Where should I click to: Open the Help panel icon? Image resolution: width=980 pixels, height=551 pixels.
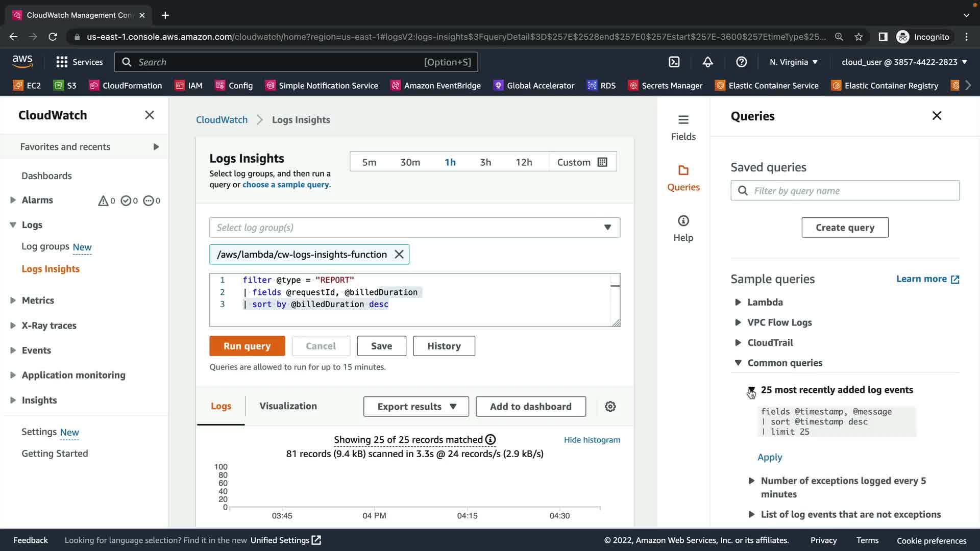coord(683,228)
